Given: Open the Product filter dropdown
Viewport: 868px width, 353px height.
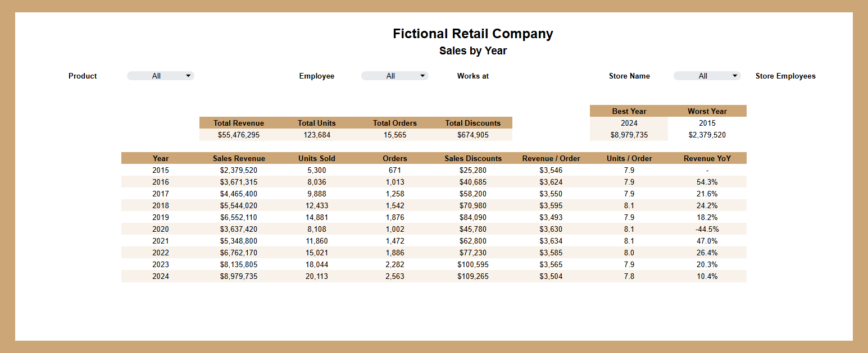Looking at the screenshot, I should [x=161, y=76].
